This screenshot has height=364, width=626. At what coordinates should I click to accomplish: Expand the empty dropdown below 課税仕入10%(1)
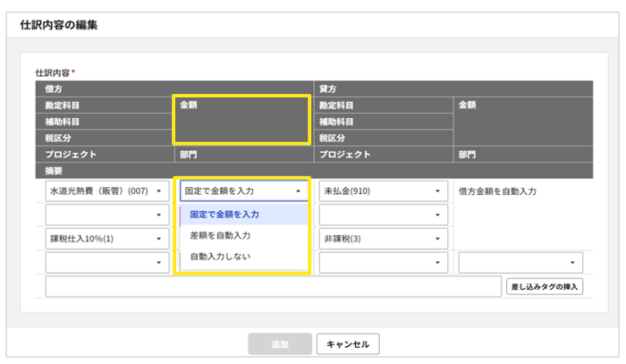(106, 263)
